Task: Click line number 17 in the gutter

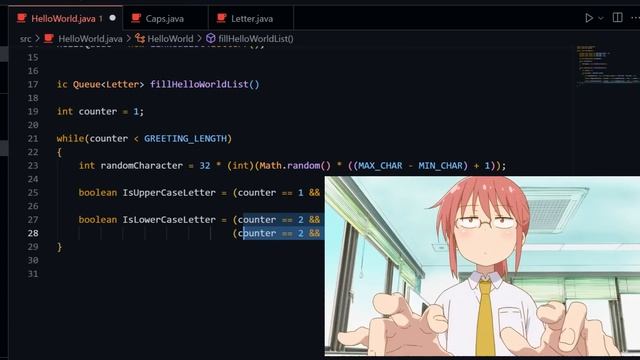Action: click(x=33, y=84)
